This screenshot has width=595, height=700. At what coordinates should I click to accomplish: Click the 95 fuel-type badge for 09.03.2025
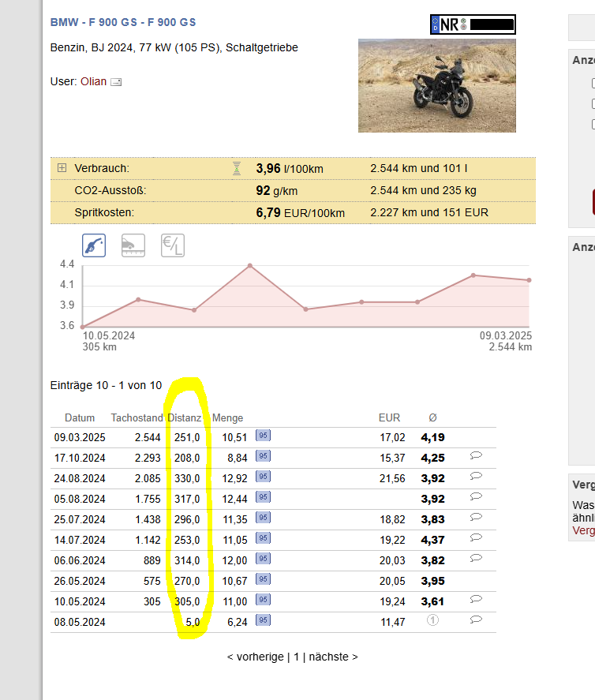(x=264, y=436)
